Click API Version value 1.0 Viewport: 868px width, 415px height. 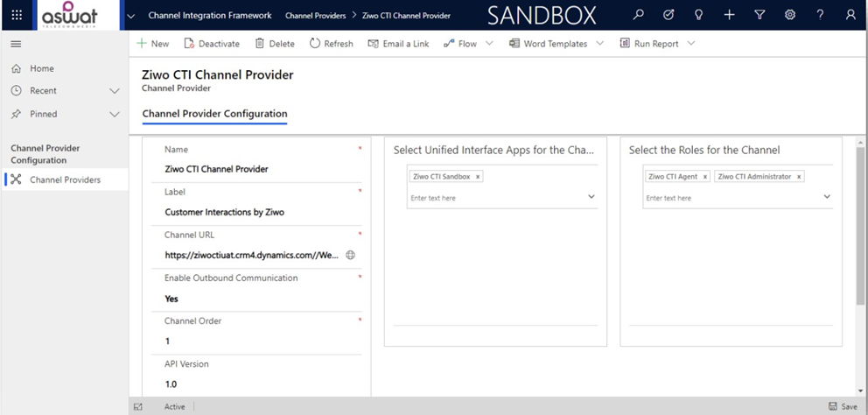point(171,384)
